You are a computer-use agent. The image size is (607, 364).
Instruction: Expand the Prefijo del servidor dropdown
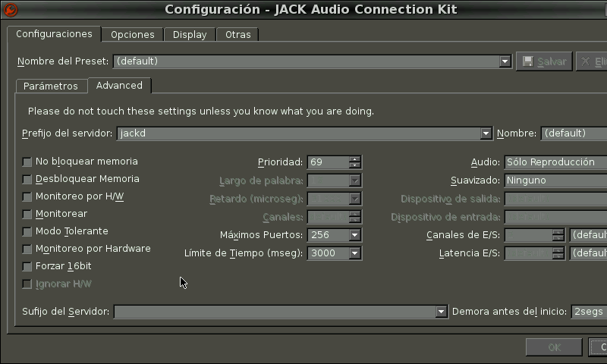click(x=486, y=133)
